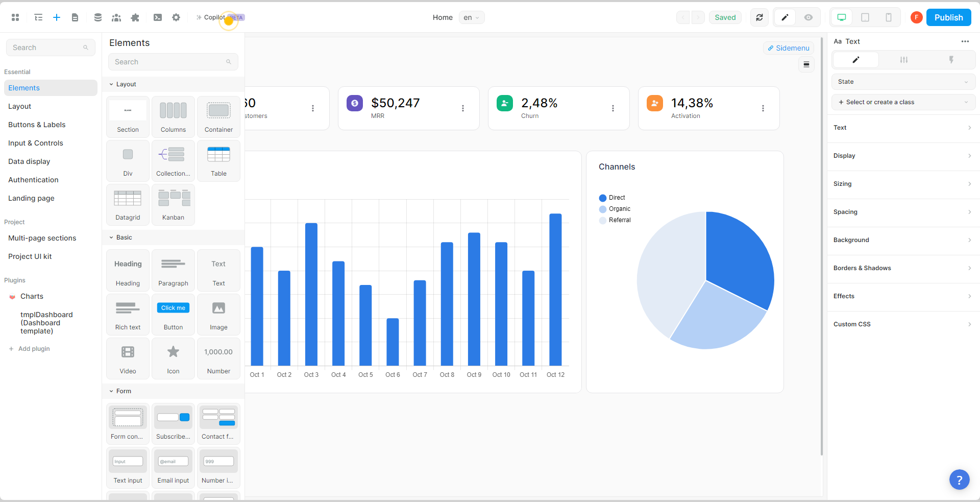Click the Publish button
The height and width of the screenshot is (502, 980).
[948, 17]
